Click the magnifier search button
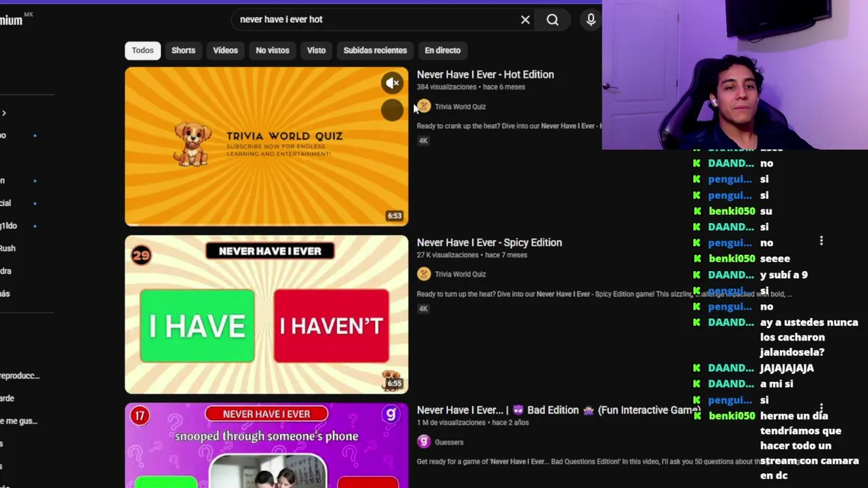This screenshot has width=868, height=488. pos(553,20)
